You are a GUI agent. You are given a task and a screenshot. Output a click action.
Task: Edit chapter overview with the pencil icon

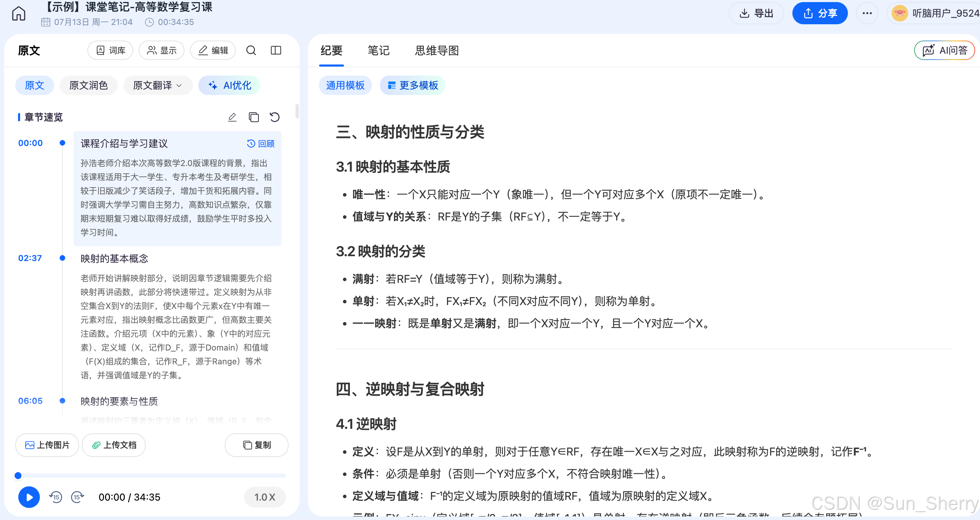(x=232, y=117)
